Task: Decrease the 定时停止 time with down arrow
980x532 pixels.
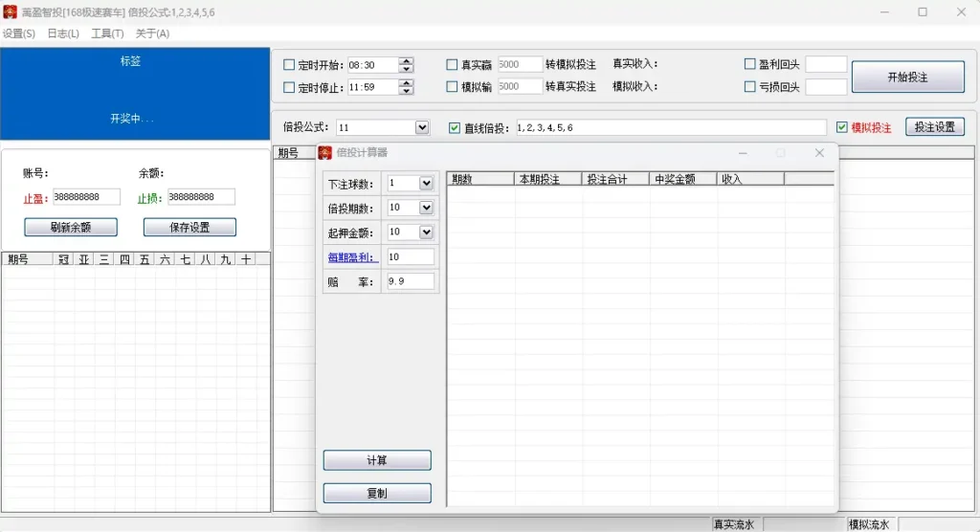Action: point(406,91)
